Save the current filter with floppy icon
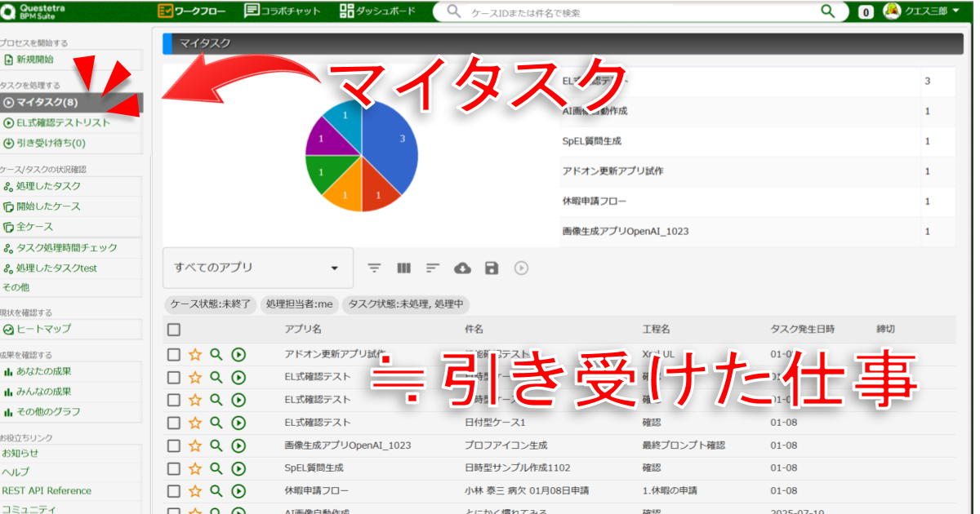Screen dimensions: 980x514 click(492, 268)
